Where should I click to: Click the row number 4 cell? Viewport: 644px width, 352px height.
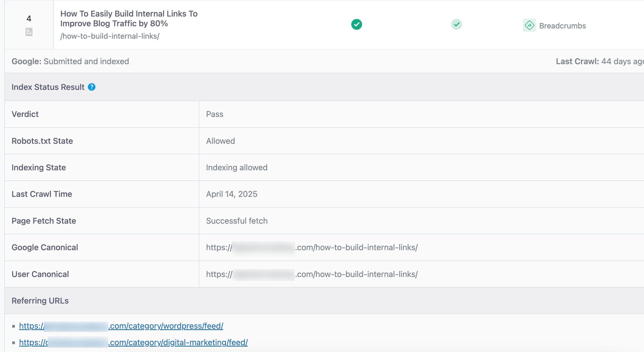coord(29,18)
